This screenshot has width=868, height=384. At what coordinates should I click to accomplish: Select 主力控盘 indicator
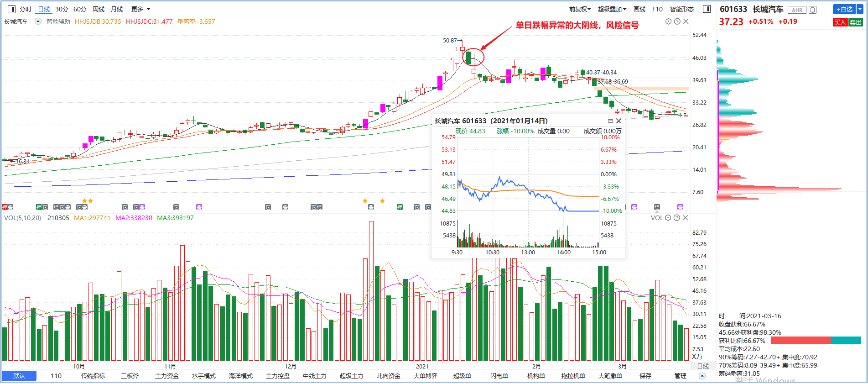278,376
